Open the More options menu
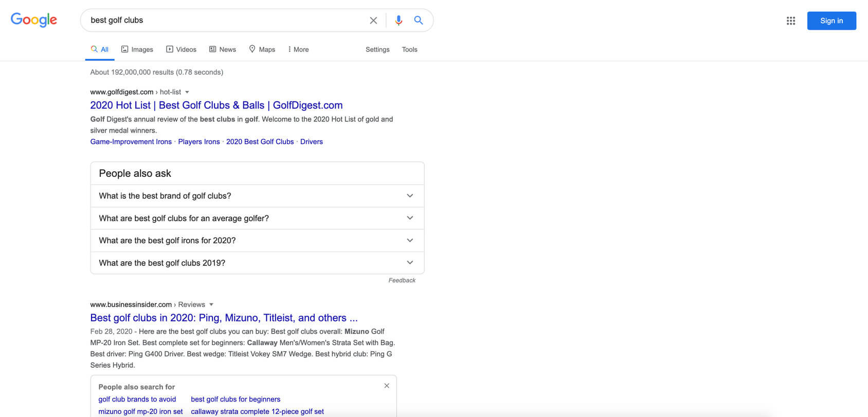Screen dimensions: 868x417 pyautogui.click(x=298, y=49)
